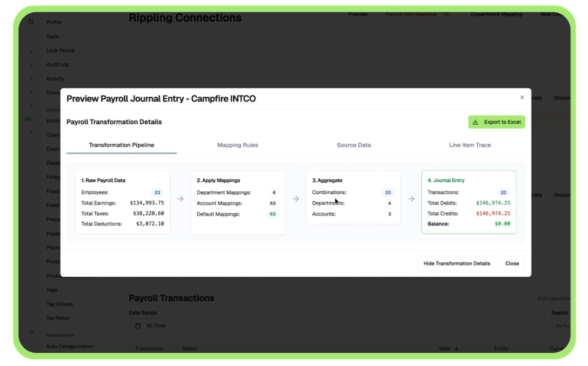588x366 pixels.
Task: Click the Transaction column header
Action: [149, 349]
